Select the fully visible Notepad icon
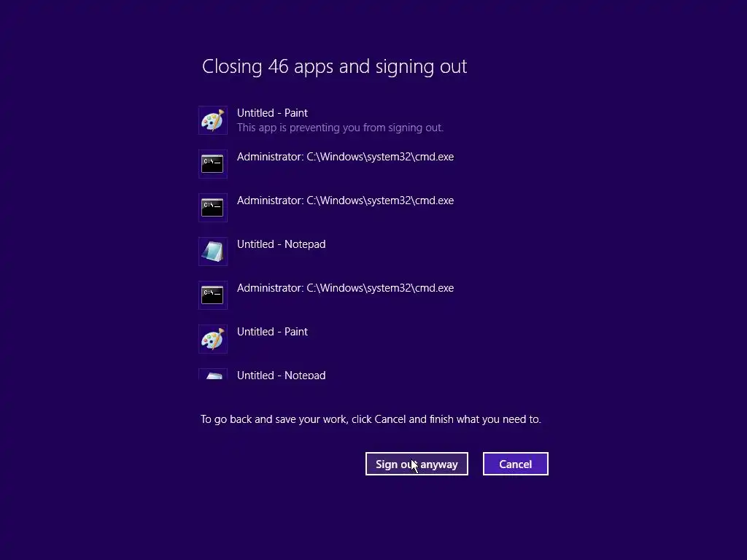747x560 pixels. point(212,252)
